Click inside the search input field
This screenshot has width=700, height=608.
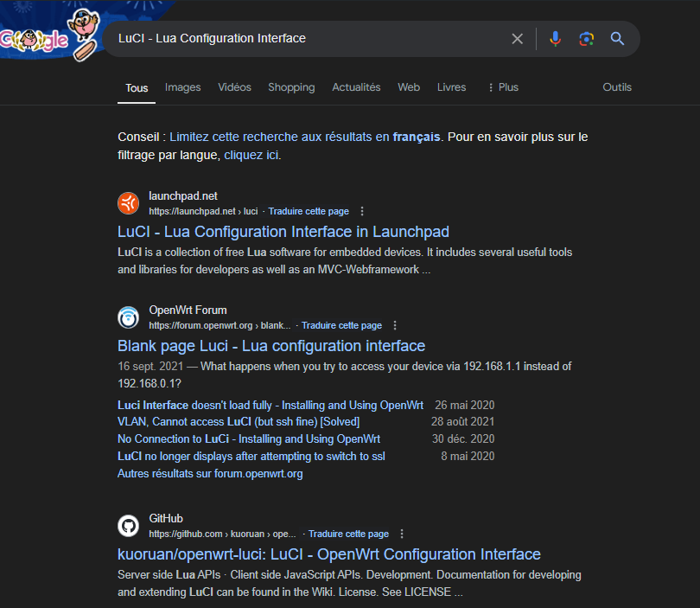tap(302, 39)
